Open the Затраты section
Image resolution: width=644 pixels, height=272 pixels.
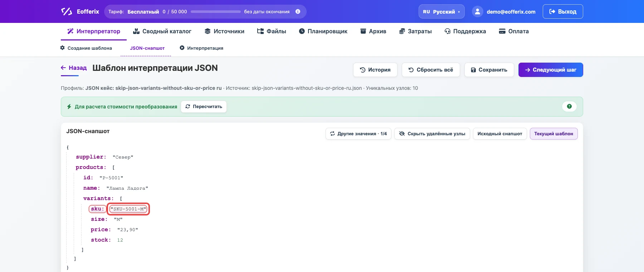pyautogui.click(x=415, y=31)
